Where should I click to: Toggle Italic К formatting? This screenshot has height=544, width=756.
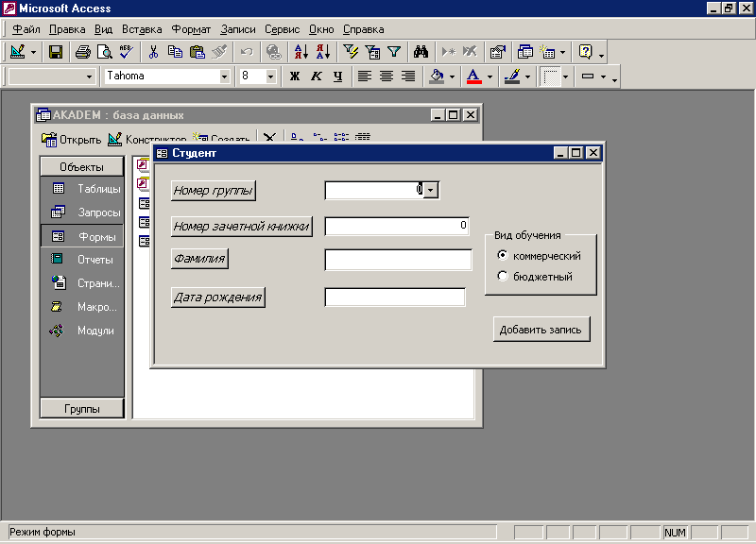pyautogui.click(x=317, y=76)
